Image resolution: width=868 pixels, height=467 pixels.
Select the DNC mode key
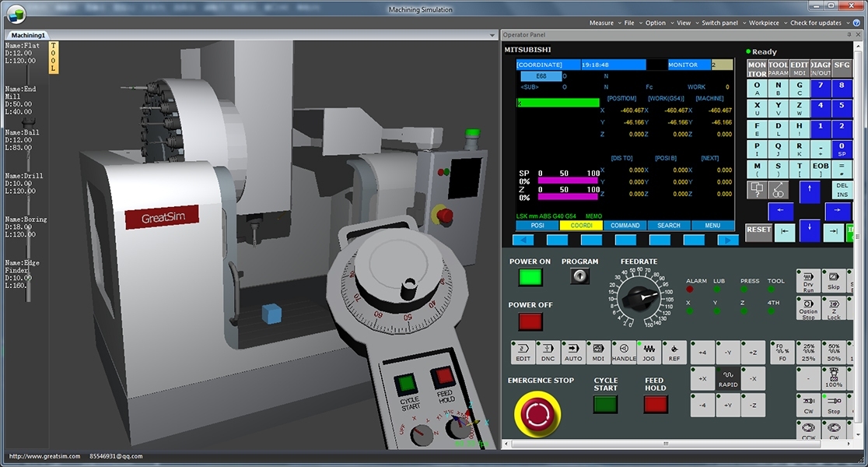coord(548,352)
